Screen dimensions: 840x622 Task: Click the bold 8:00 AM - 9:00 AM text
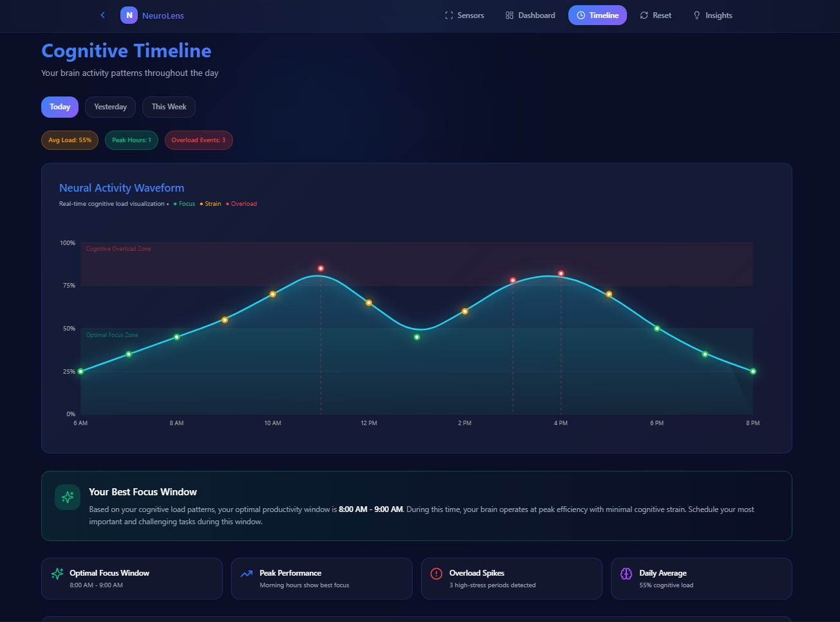tap(371, 509)
